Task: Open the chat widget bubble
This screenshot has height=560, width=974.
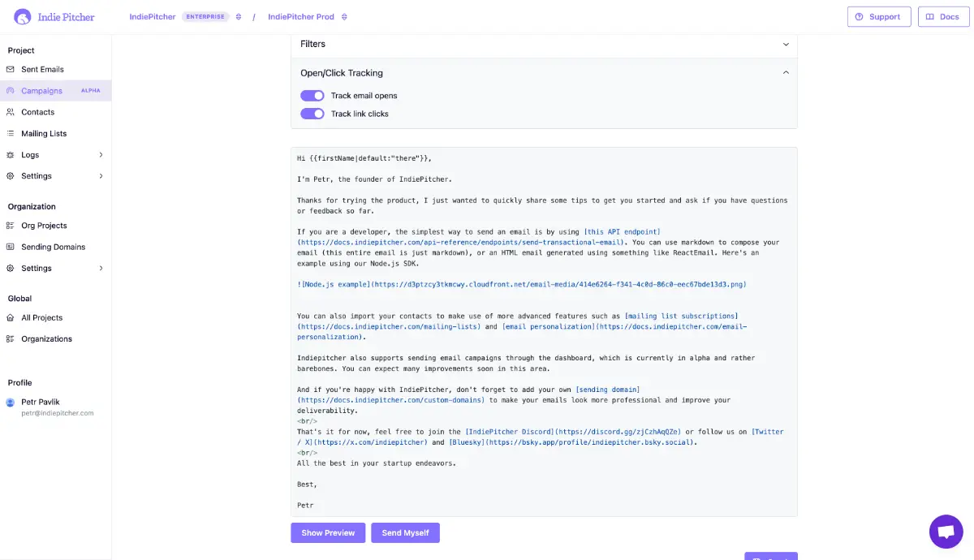Action: click(x=946, y=532)
